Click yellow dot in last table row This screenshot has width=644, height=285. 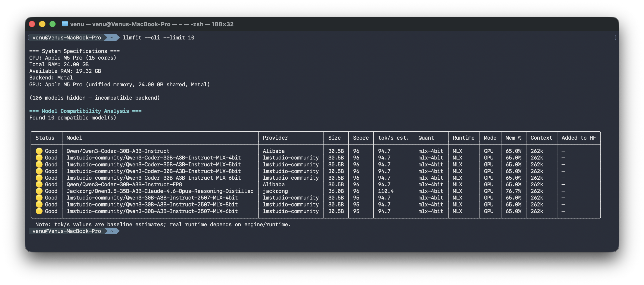[x=39, y=211]
